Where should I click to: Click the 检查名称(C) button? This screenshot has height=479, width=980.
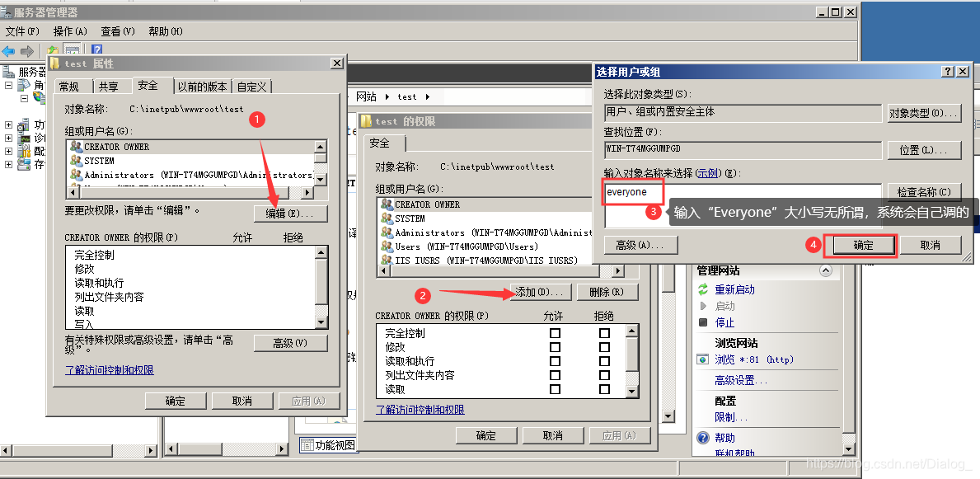925,193
